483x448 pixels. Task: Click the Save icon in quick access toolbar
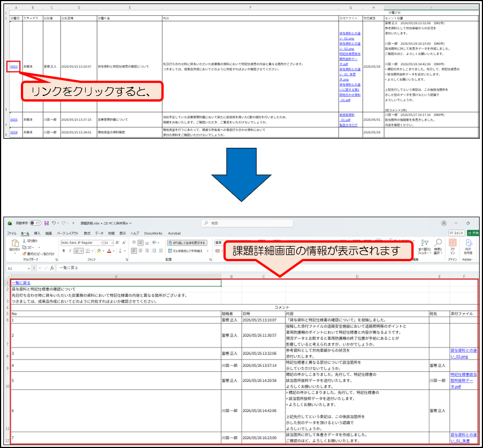pyautogui.click(x=46, y=223)
